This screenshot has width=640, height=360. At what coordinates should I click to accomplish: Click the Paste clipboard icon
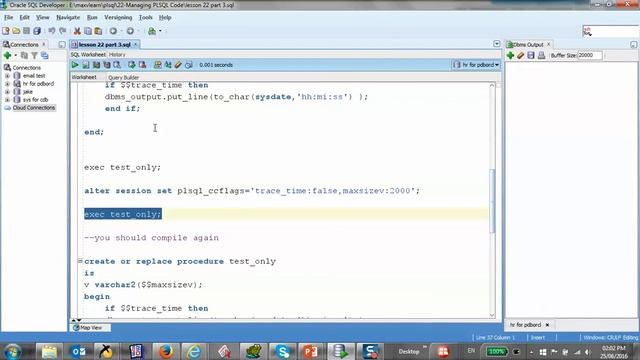click(x=98, y=31)
